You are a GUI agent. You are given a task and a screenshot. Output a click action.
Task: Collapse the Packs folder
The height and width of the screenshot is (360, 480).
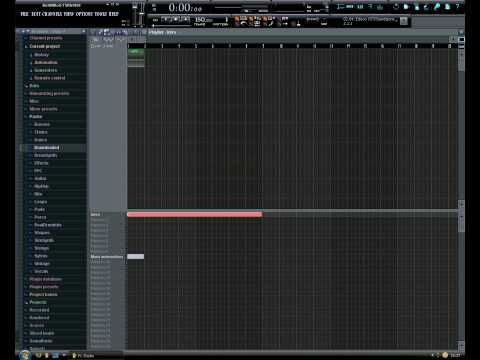(35, 117)
